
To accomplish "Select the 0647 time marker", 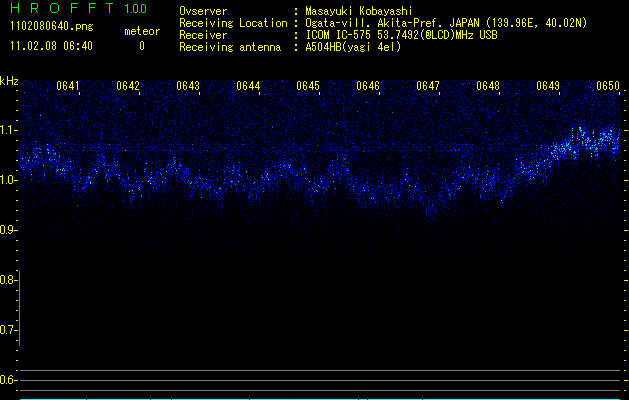I will [x=428, y=86].
